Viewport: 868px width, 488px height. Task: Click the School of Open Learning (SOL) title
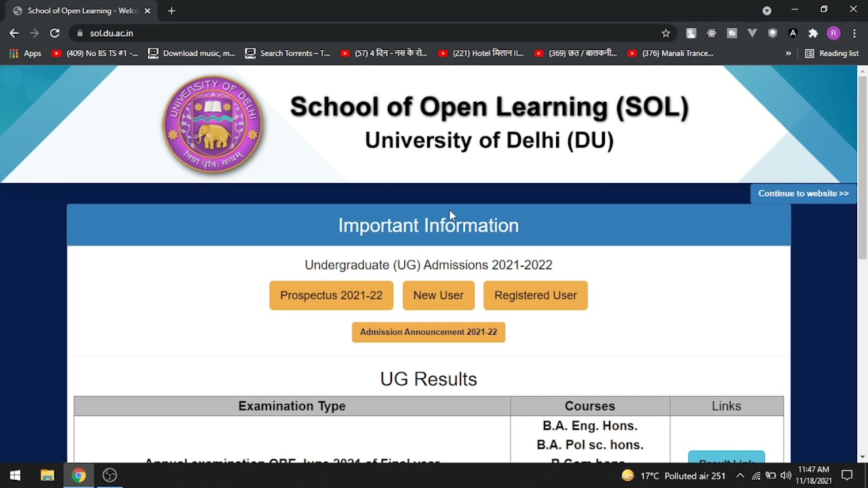pyautogui.click(x=490, y=107)
